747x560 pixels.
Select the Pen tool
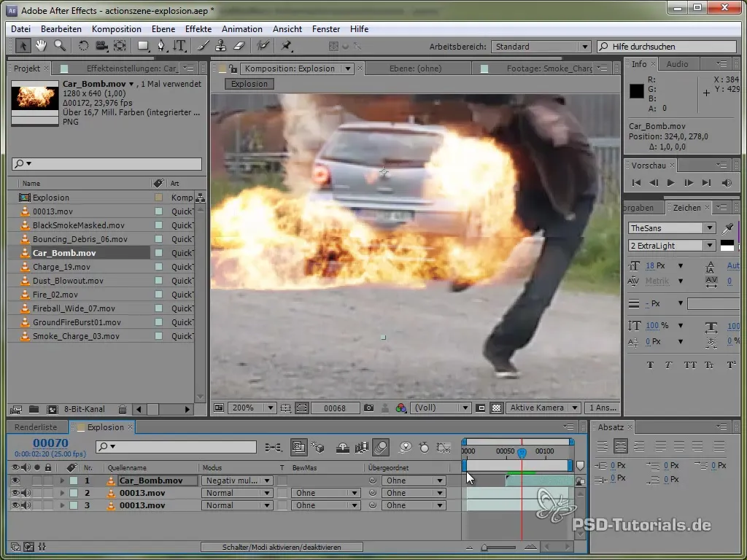(x=161, y=46)
